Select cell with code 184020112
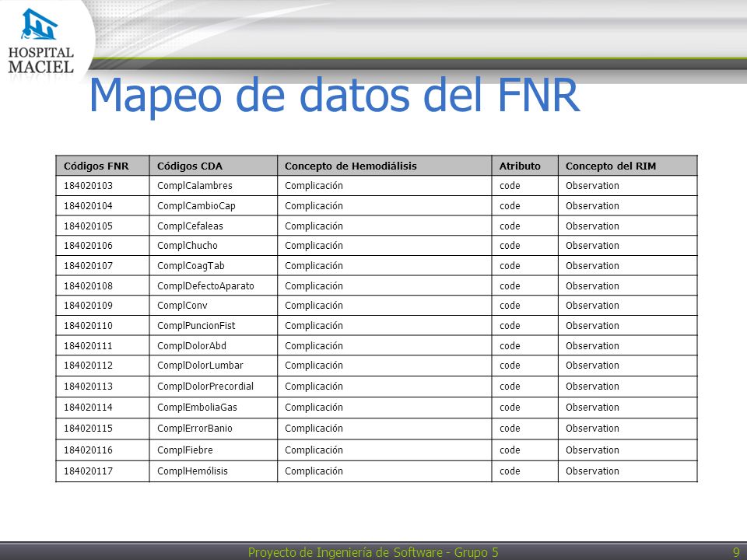This screenshot has width=747, height=560. click(x=103, y=366)
